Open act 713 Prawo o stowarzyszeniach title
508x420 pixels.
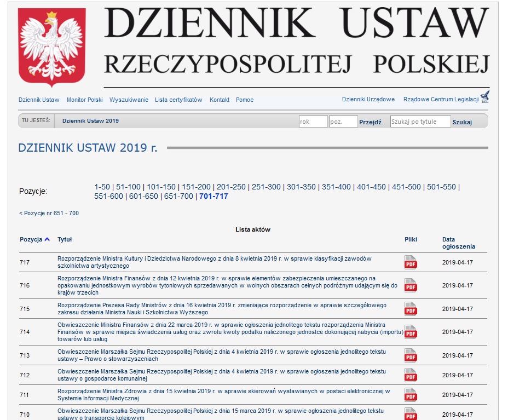point(222,355)
